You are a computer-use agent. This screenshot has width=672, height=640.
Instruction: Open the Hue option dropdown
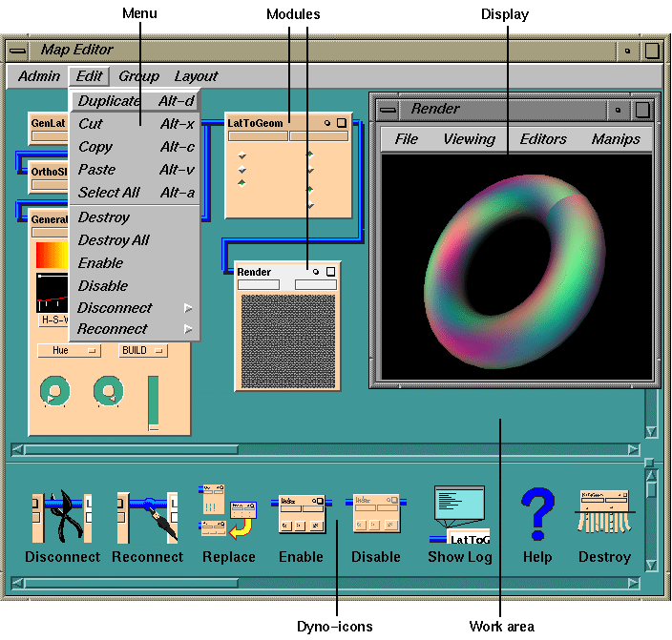69,351
